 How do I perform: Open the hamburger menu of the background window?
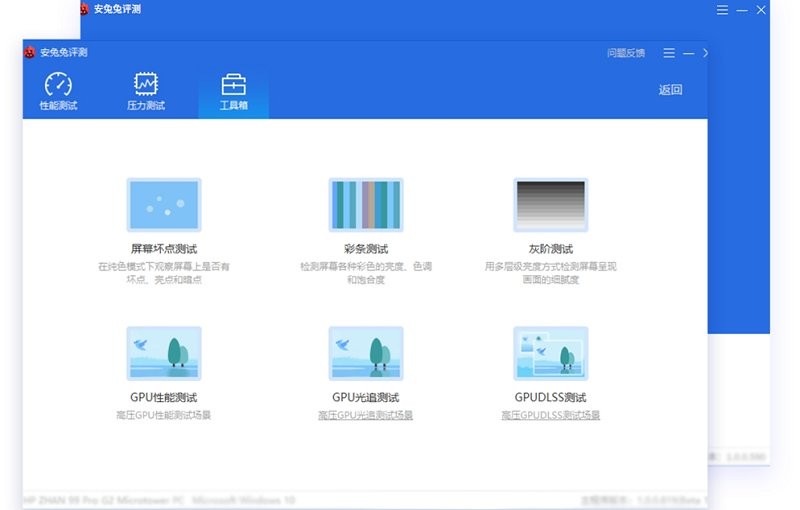click(x=722, y=9)
